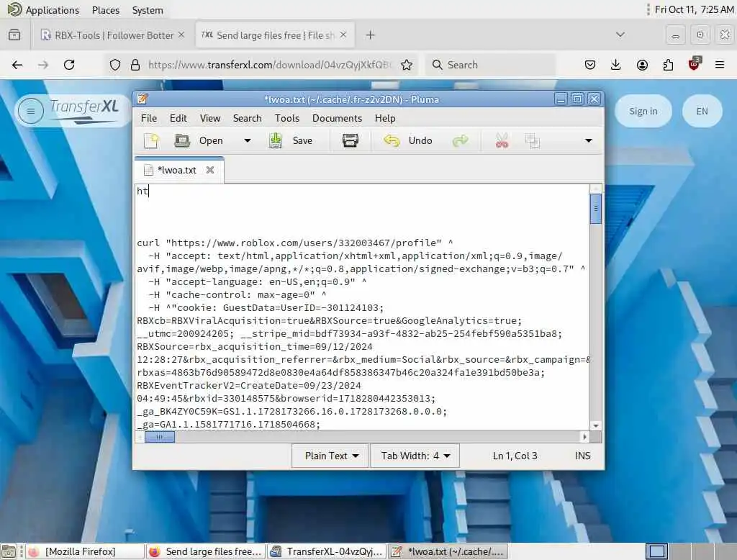Open the Tab Width dropdown
The width and height of the screenshot is (737, 560).
pos(415,456)
